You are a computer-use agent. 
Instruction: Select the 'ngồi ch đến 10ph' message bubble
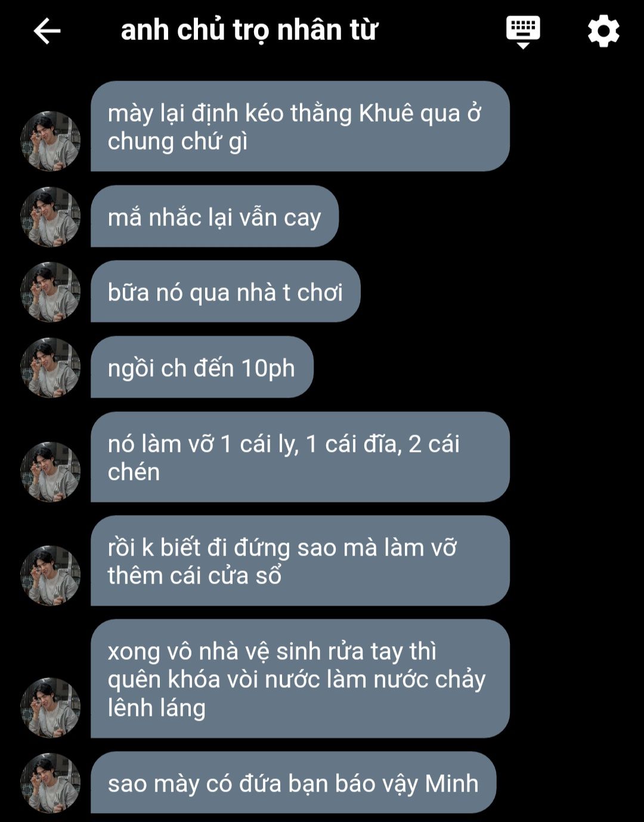point(202,367)
